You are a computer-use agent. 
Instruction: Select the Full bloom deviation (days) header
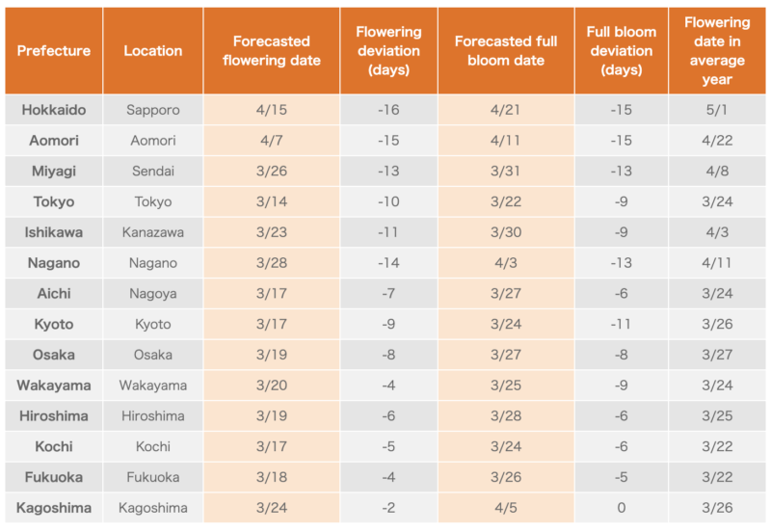point(622,51)
